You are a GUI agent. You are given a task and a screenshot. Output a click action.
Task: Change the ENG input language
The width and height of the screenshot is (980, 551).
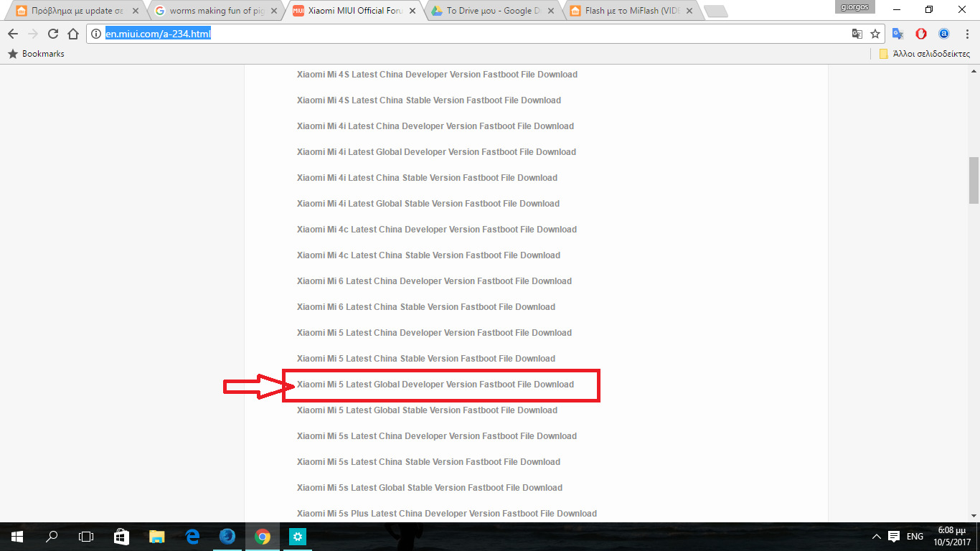click(915, 537)
